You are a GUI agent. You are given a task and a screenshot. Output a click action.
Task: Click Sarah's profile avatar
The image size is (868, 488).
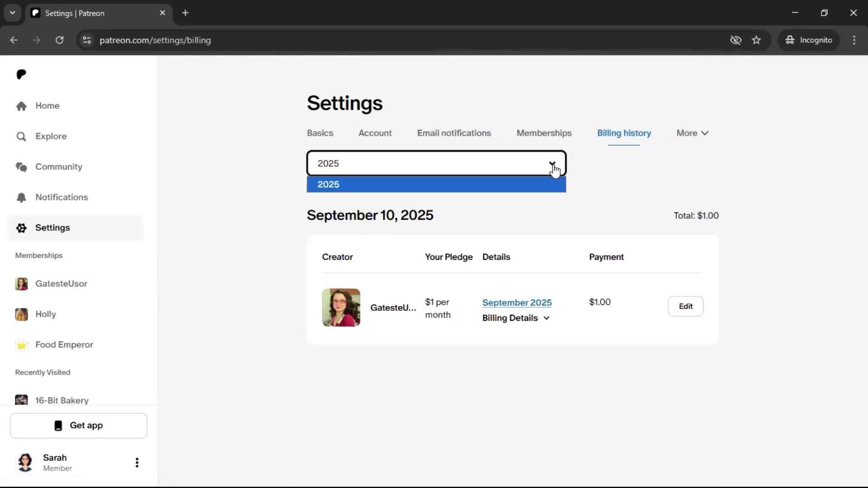coord(25,462)
